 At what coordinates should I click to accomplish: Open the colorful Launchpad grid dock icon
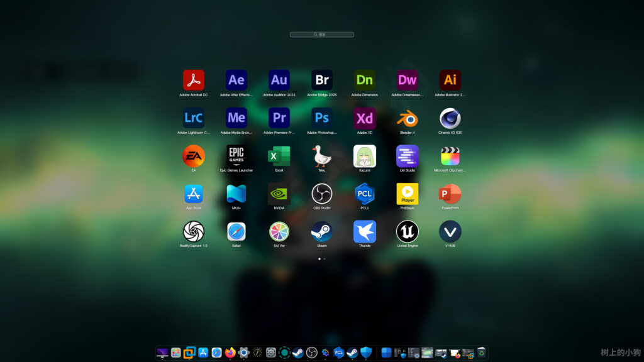(x=176, y=353)
